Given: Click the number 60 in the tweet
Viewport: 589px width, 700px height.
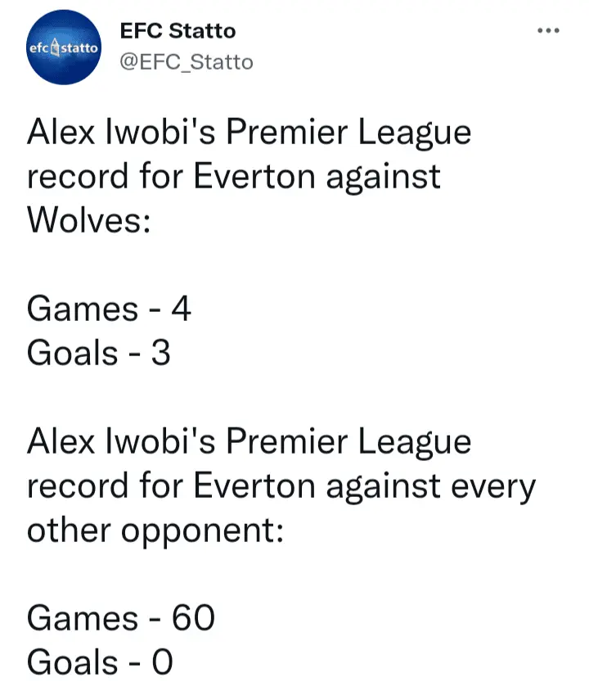Looking at the screenshot, I should [x=192, y=618].
